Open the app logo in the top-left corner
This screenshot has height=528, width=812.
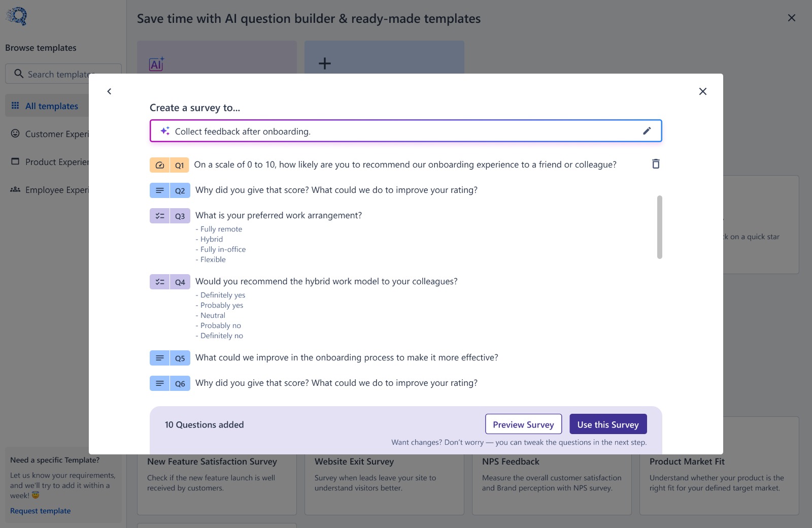pyautogui.click(x=18, y=16)
